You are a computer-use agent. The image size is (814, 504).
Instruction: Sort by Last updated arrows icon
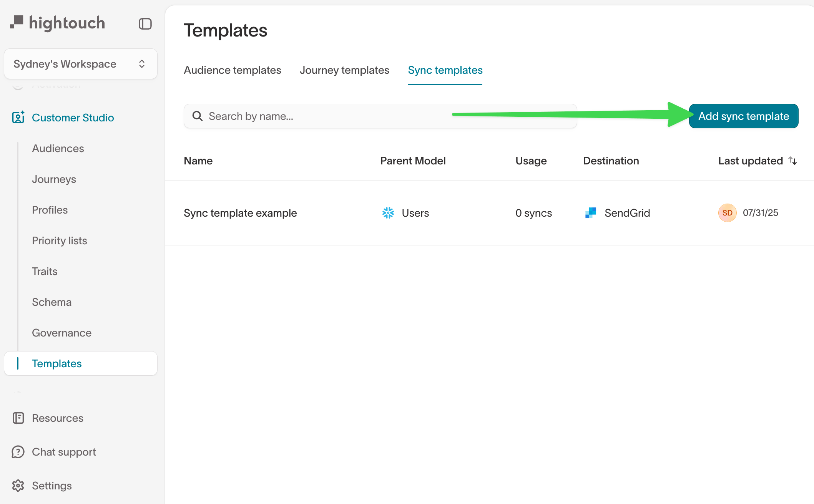(792, 161)
